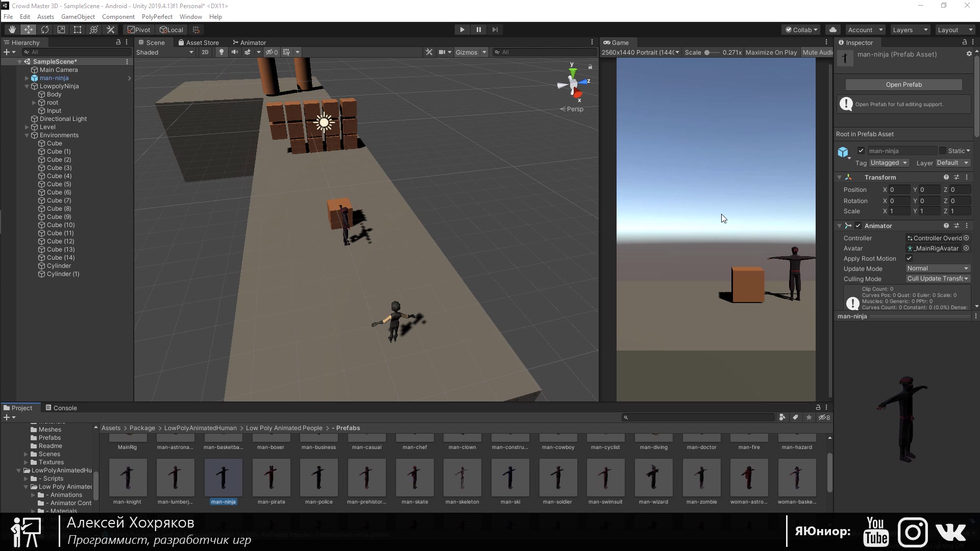Select the Rect tool
The image size is (980, 551).
pos(78,30)
